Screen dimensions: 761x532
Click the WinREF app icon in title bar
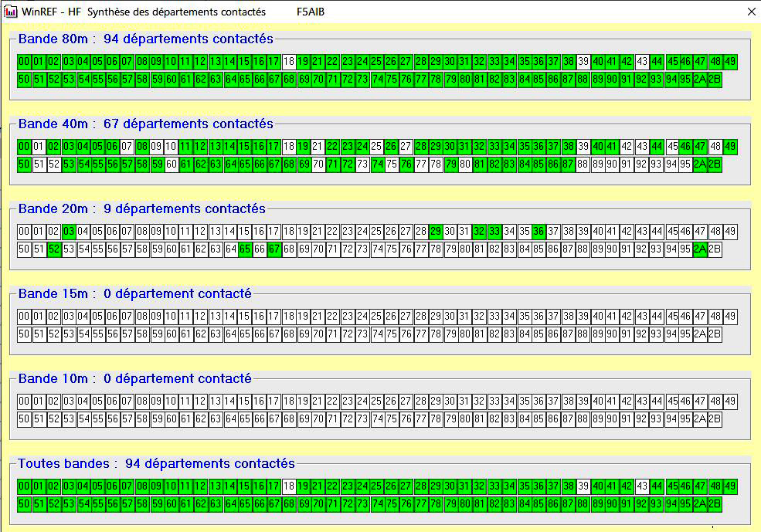click(x=11, y=12)
